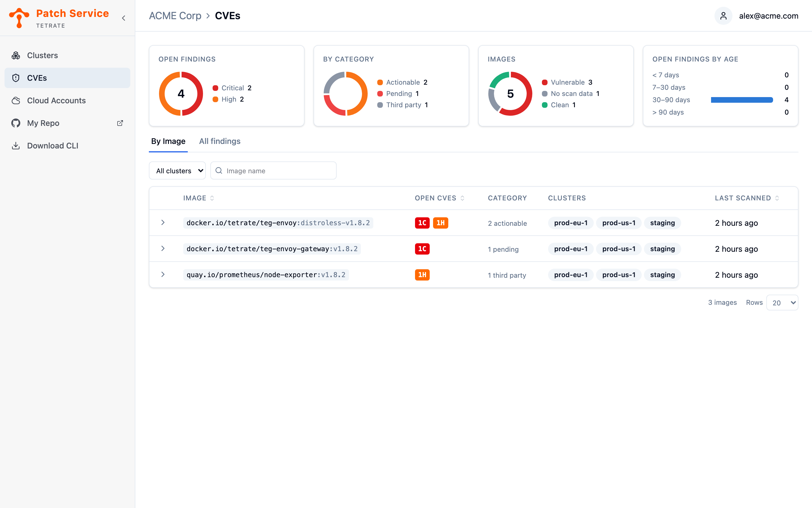Switch to the By Image tab
This screenshot has width=812, height=508.
pyautogui.click(x=168, y=141)
